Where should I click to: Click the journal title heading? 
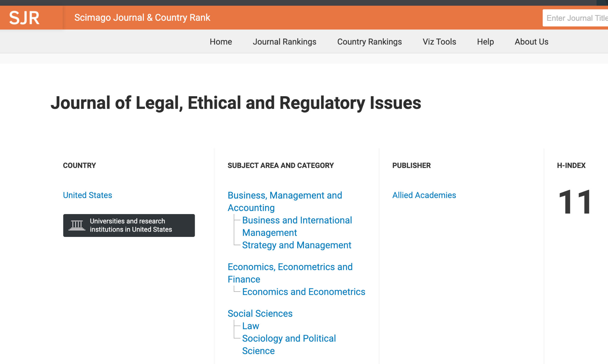coord(236,103)
